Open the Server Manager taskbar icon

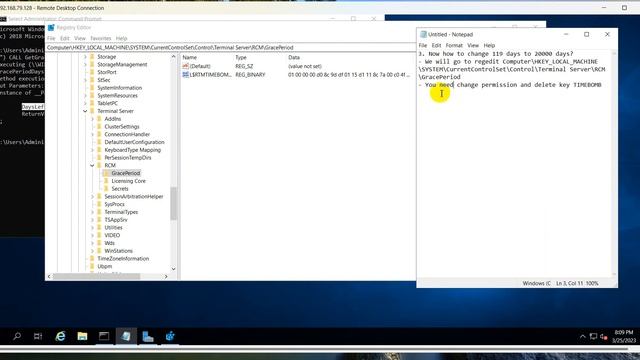148,336
